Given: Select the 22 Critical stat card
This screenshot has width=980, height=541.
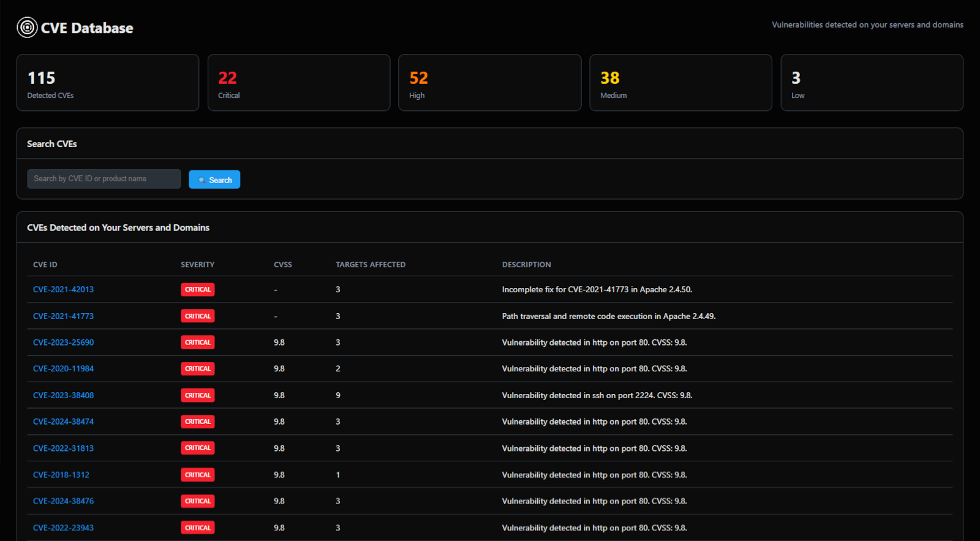Looking at the screenshot, I should (x=298, y=83).
